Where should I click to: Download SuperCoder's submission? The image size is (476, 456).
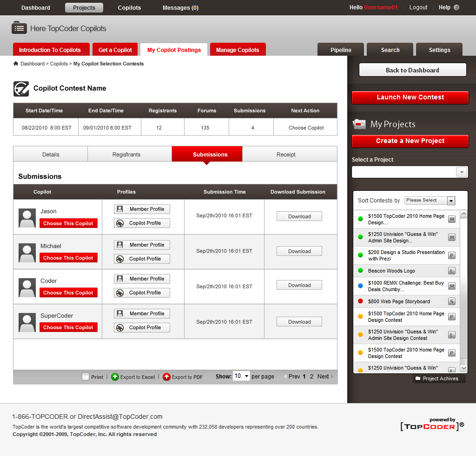click(299, 322)
